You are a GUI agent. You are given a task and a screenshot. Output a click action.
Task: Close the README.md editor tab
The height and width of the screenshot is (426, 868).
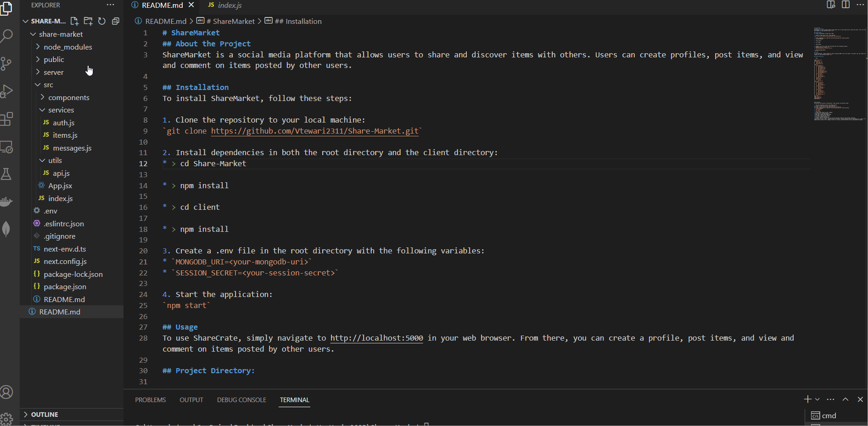pyautogui.click(x=191, y=5)
